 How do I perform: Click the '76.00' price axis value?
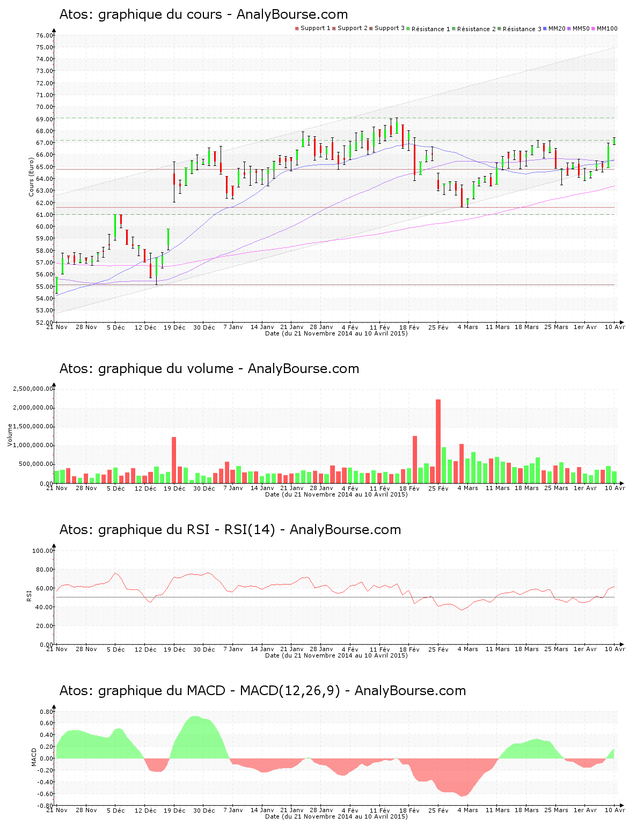pyautogui.click(x=45, y=35)
